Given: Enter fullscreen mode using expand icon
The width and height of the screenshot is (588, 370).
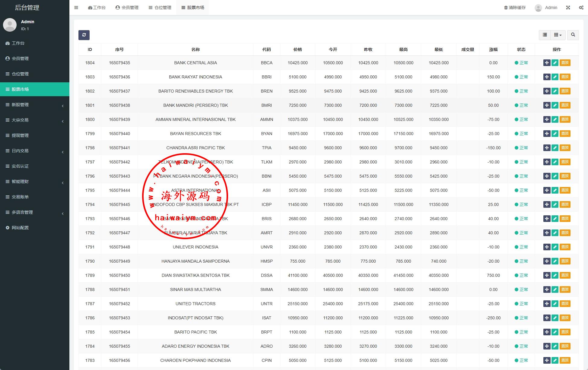Looking at the screenshot, I should click(568, 8).
